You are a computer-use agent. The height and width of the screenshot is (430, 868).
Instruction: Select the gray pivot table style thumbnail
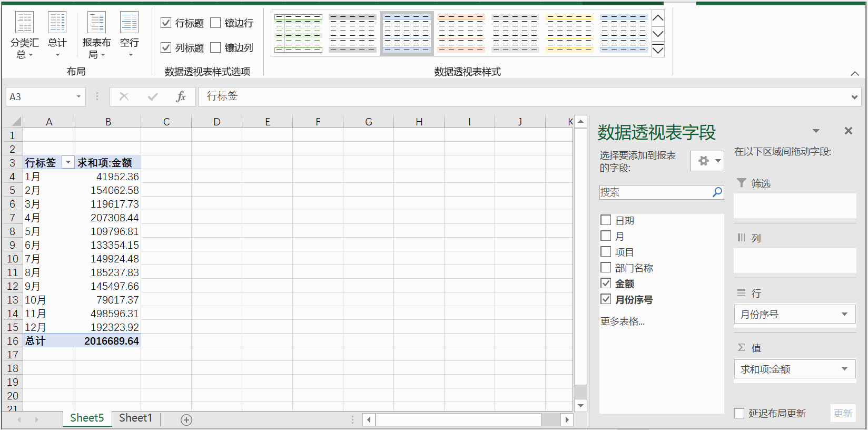352,33
